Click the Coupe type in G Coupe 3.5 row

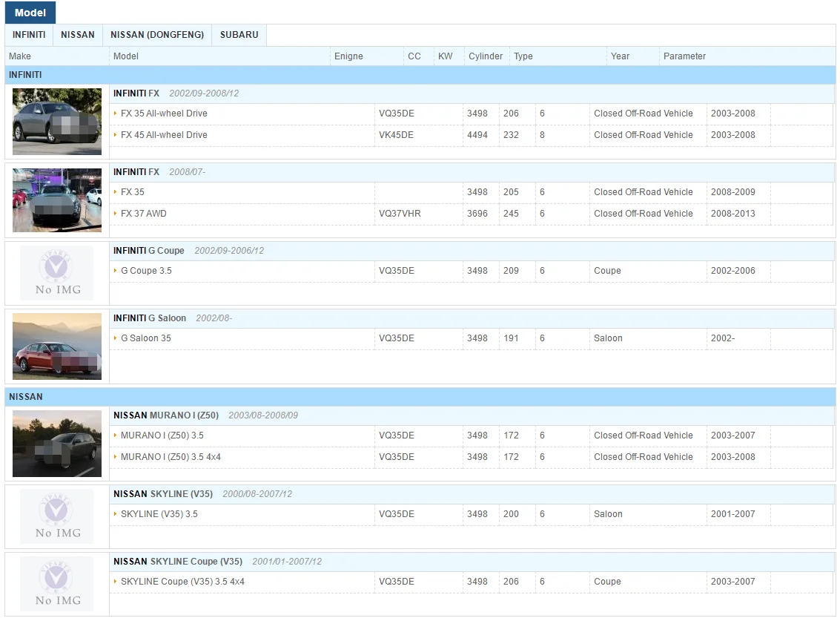607,271
